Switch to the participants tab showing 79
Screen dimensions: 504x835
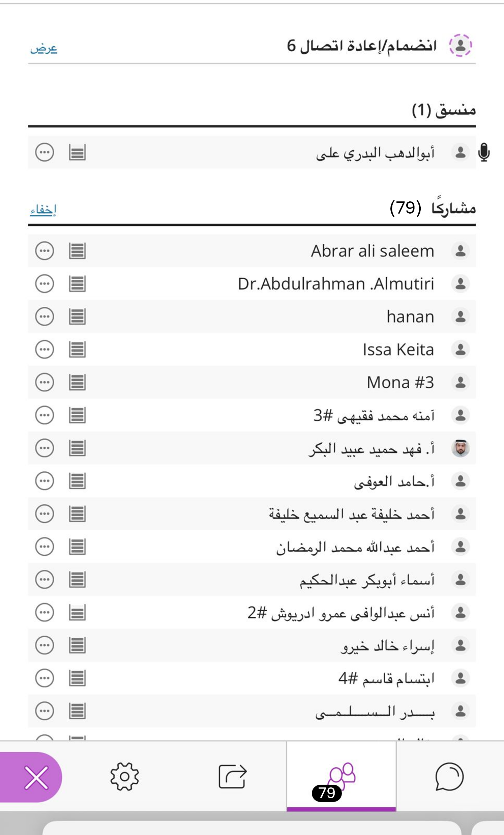point(341,776)
